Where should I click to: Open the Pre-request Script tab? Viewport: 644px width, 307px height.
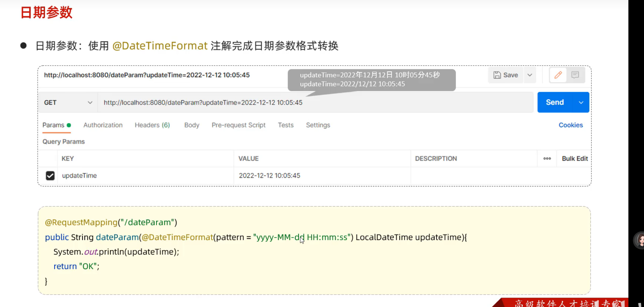coord(238,125)
